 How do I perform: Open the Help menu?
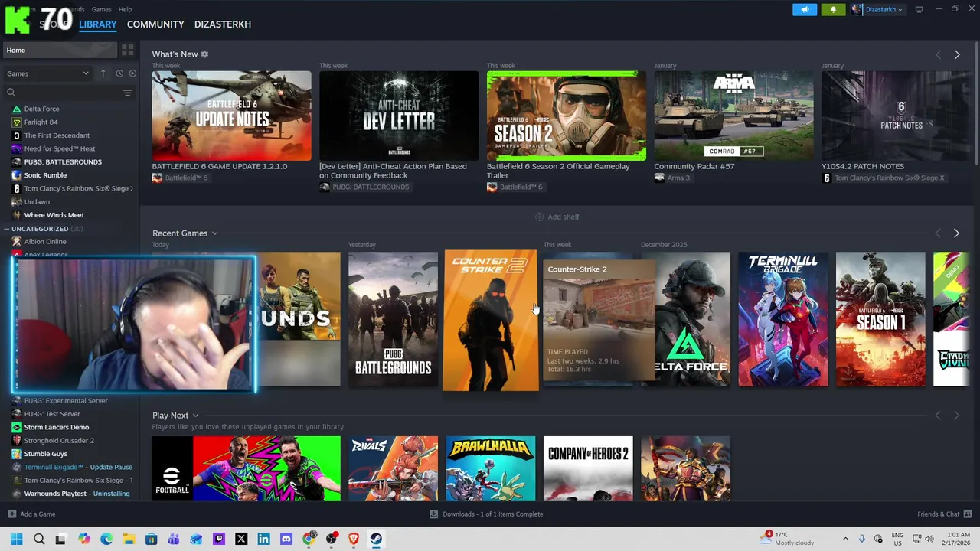(125, 9)
